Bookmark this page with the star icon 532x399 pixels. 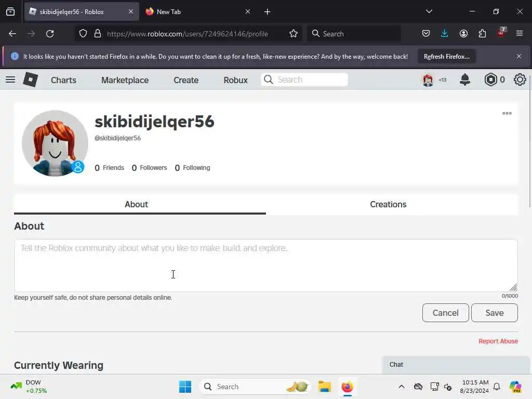[x=294, y=34]
